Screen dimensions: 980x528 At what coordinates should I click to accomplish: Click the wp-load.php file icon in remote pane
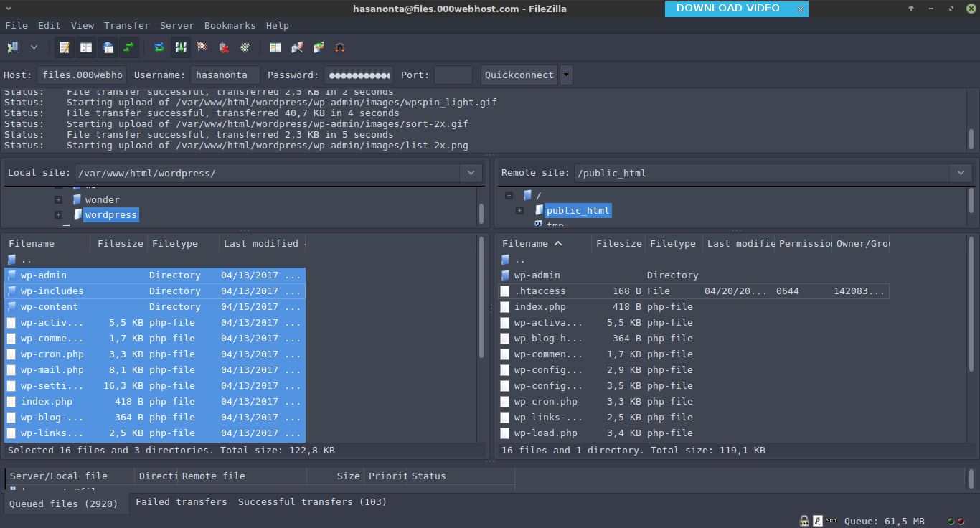point(506,433)
